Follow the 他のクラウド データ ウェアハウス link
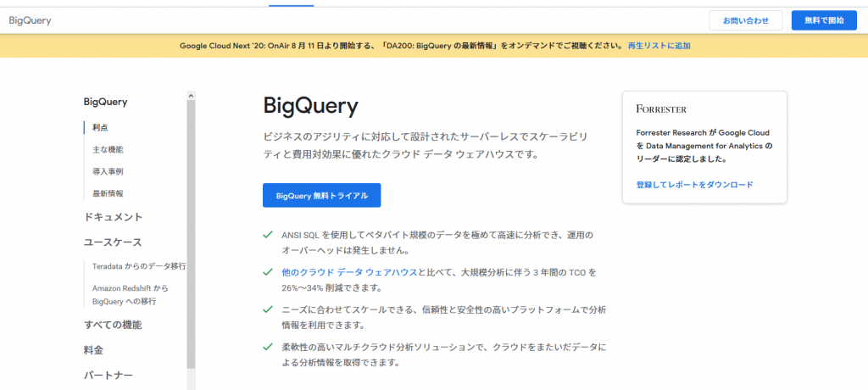 pos(348,272)
